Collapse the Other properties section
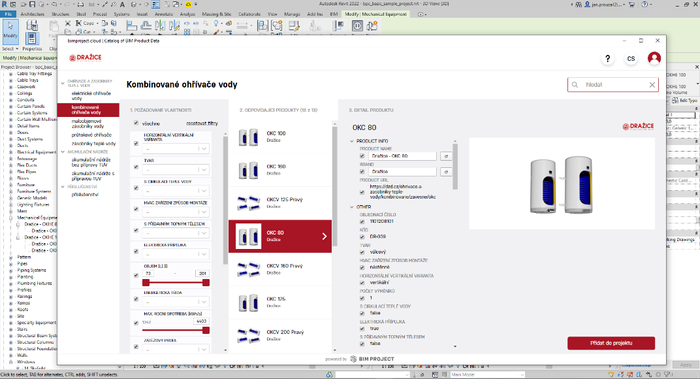700x379 pixels. (352, 207)
